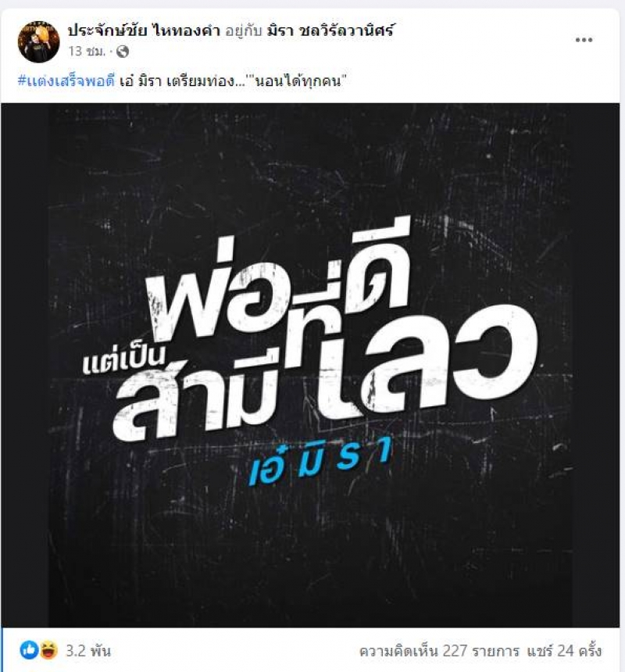Screen dimensions: 625x672
Task: Show ความคิดเห็น 227 รายการ comments
Action: 438,651
